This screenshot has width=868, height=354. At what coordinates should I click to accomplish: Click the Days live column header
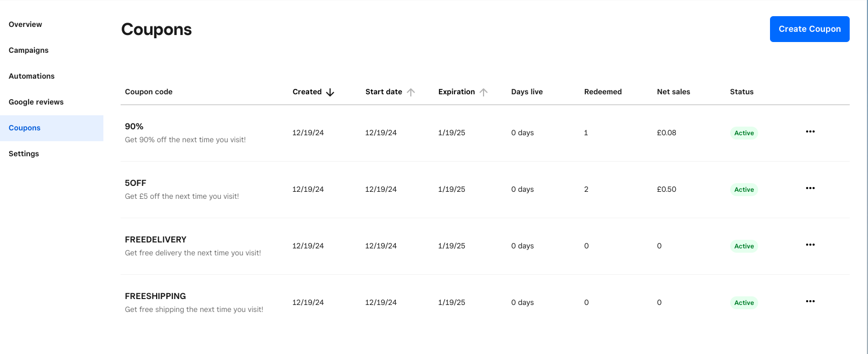[x=527, y=92]
